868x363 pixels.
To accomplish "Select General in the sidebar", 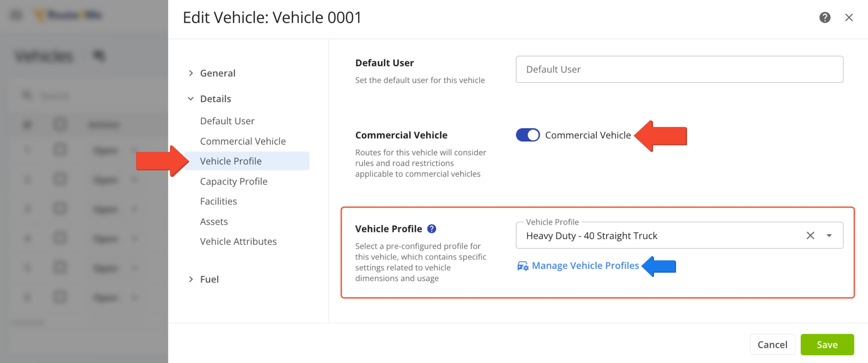I will coord(217,73).
